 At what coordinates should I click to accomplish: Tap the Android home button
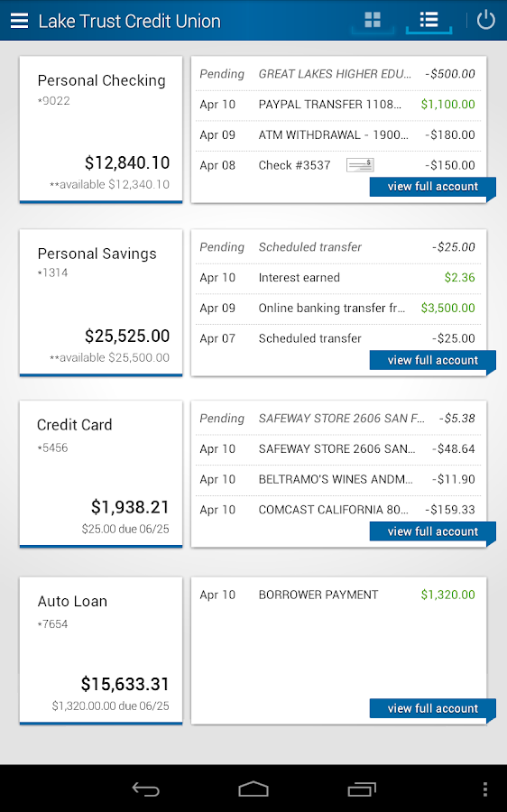(x=253, y=789)
